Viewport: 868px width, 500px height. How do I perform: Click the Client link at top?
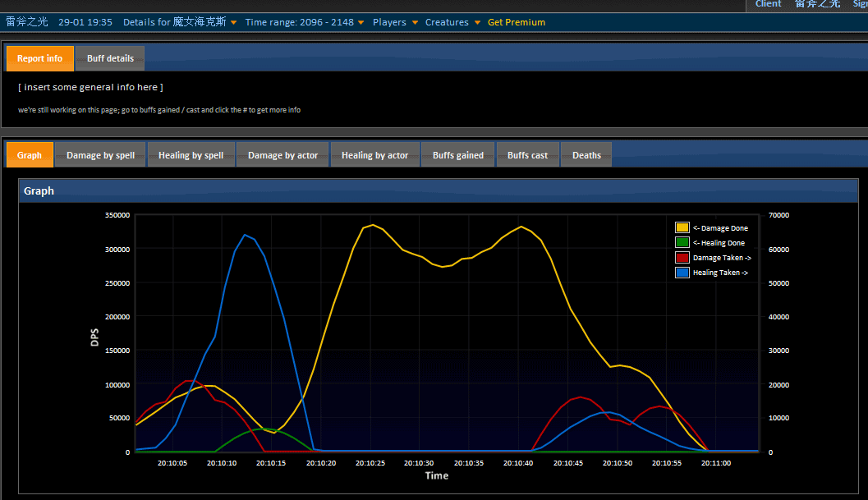point(769,4)
